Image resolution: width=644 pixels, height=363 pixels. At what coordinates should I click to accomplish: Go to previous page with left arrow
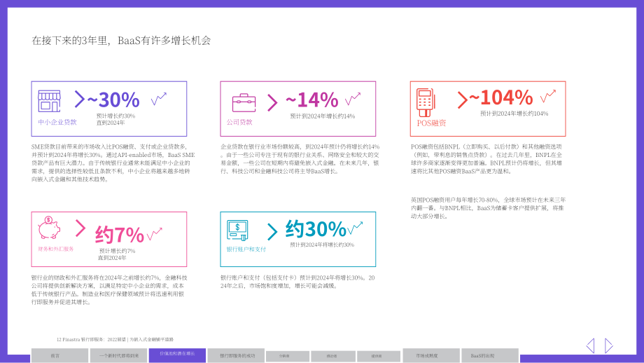pyautogui.click(x=590, y=345)
